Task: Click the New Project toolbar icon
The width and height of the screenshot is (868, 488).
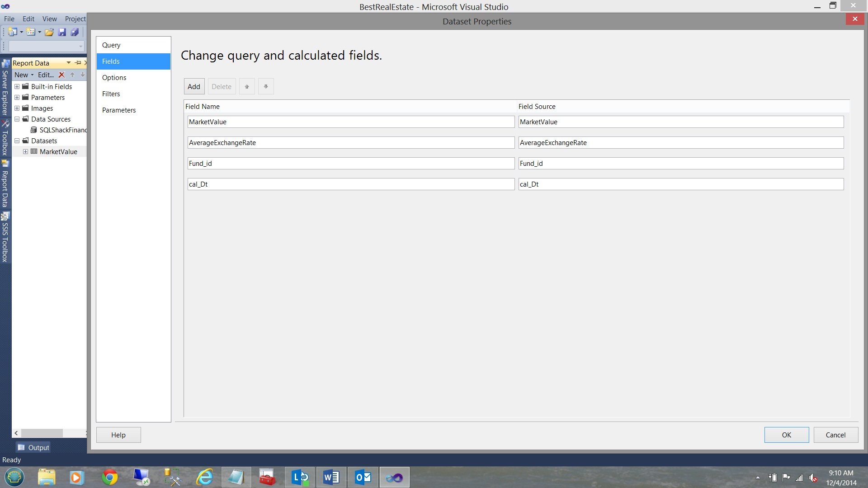Action: pyautogui.click(x=13, y=32)
